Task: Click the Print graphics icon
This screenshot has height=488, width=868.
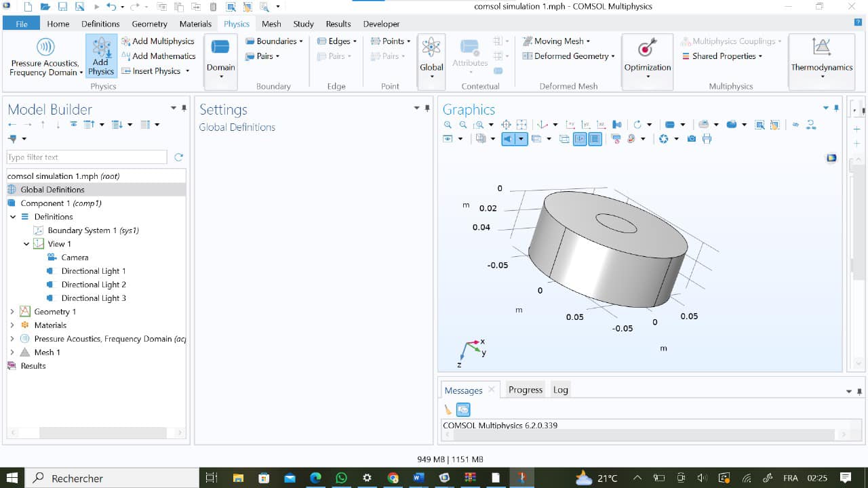Action: 707,139
